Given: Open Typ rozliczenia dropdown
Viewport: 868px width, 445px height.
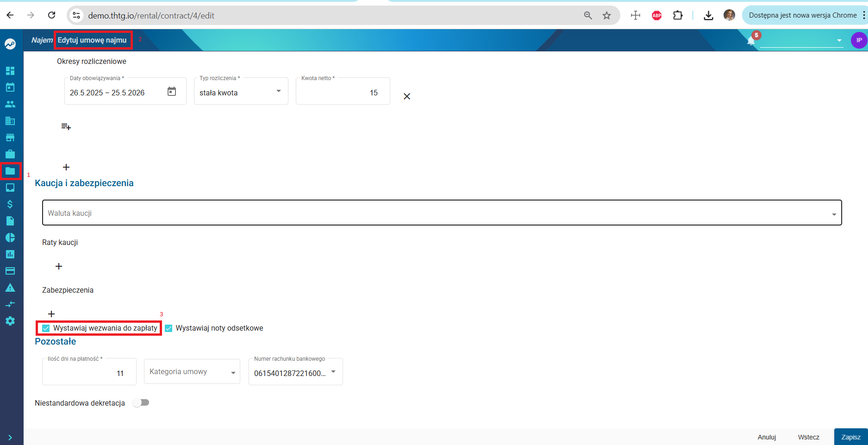Looking at the screenshot, I should (241, 91).
